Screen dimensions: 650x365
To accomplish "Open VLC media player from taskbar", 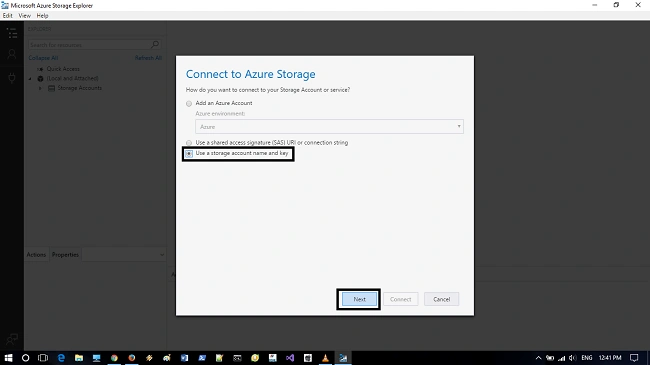I will (325, 358).
